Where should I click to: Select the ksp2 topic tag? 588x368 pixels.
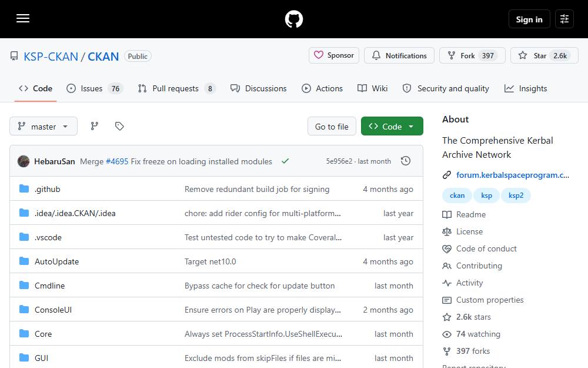pos(516,195)
